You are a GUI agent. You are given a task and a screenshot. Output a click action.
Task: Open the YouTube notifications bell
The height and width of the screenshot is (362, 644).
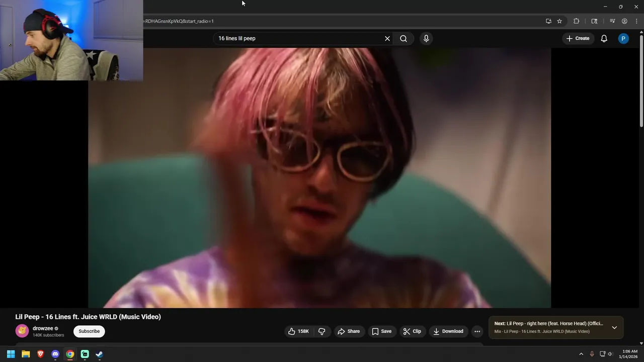(604, 39)
